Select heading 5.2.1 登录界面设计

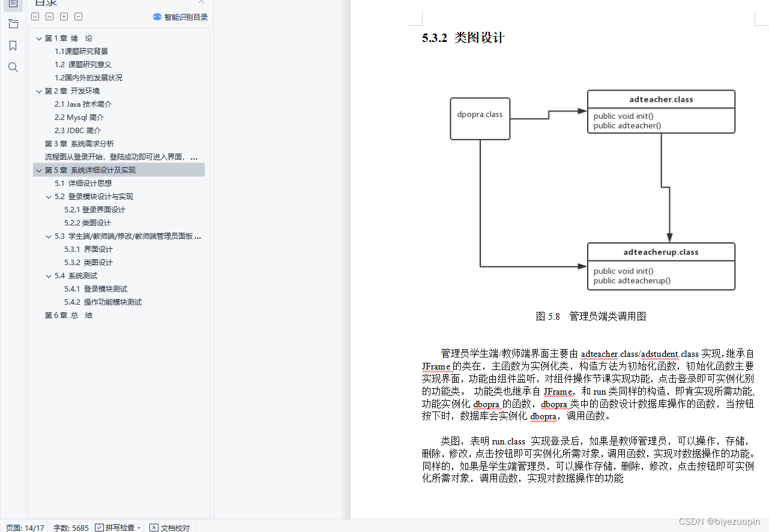click(94, 209)
